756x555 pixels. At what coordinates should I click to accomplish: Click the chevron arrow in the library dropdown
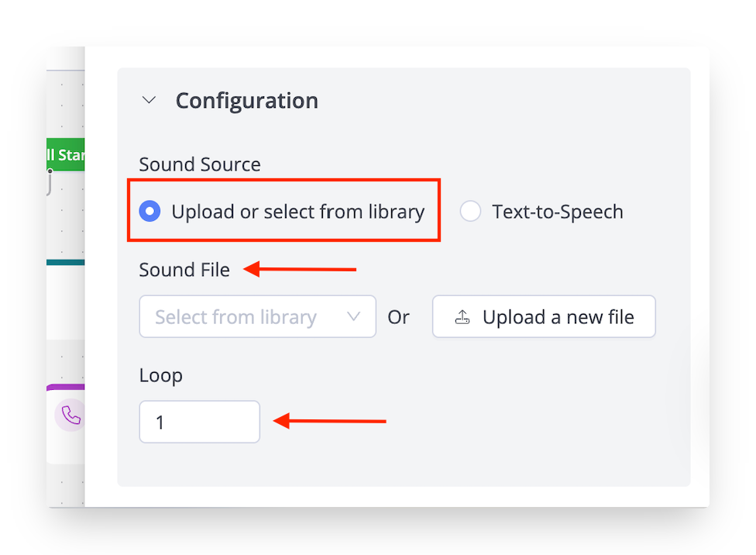[x=354, y=316]
